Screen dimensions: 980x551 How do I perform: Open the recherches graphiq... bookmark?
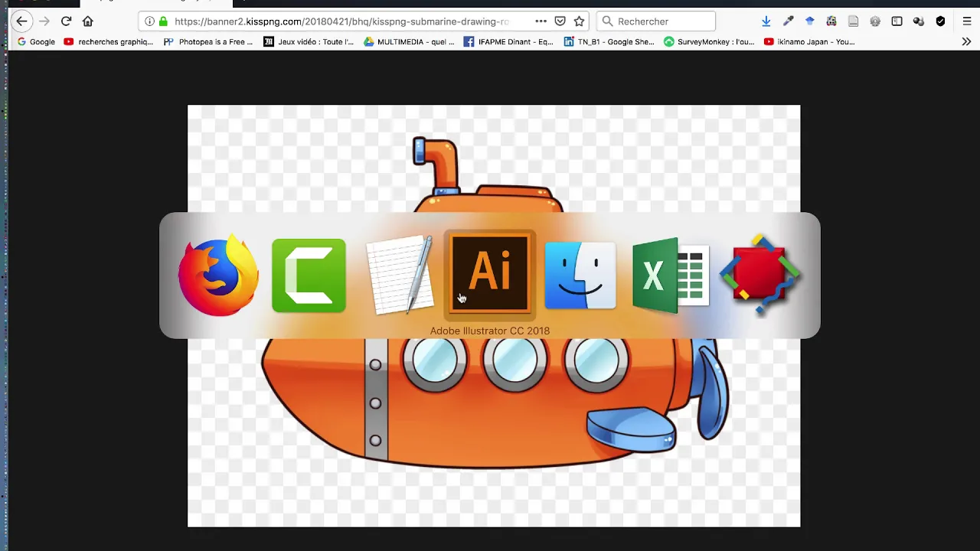pos(109,41)
